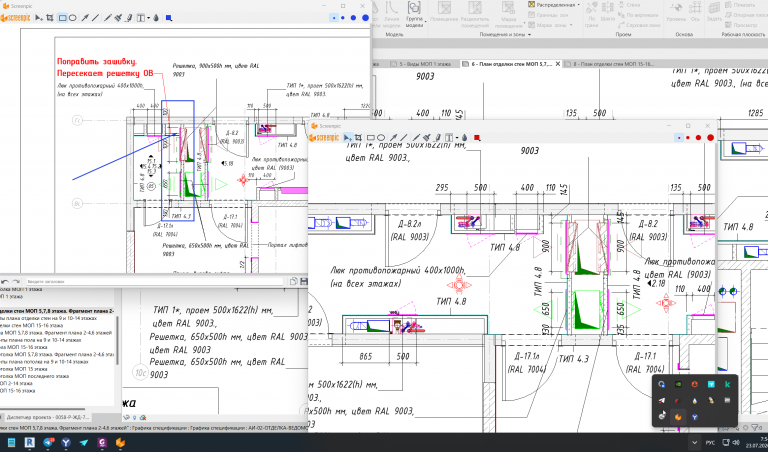Click the Разделитель помещений tool in Revit
Image resolution: width=768 pixels, height=452 pixels.
click(x=475, y=14)
